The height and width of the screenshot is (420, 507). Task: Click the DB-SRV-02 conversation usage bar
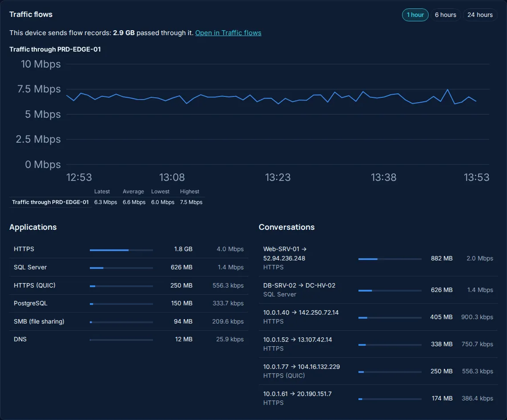coord(390,291)
